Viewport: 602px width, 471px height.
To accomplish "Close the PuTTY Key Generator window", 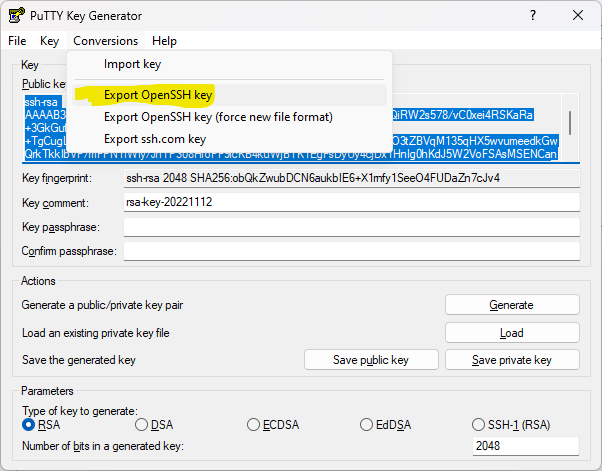I will [578, 16].
